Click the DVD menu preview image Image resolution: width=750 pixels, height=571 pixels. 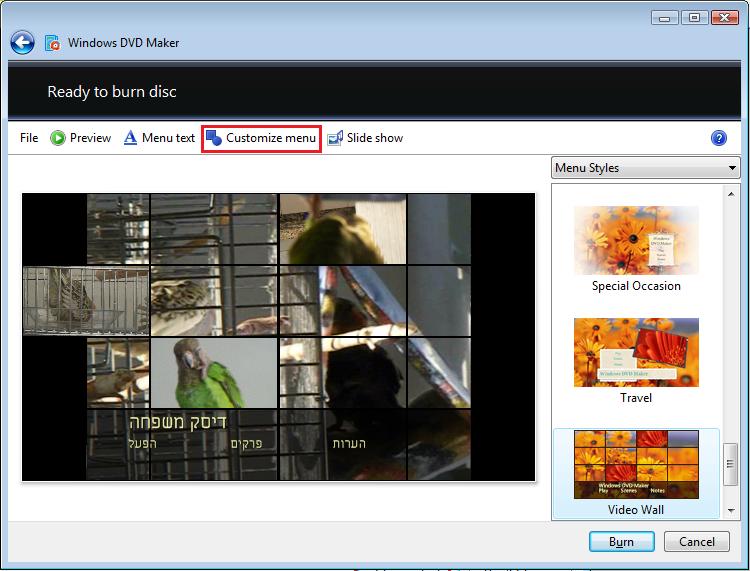[278, 337]
